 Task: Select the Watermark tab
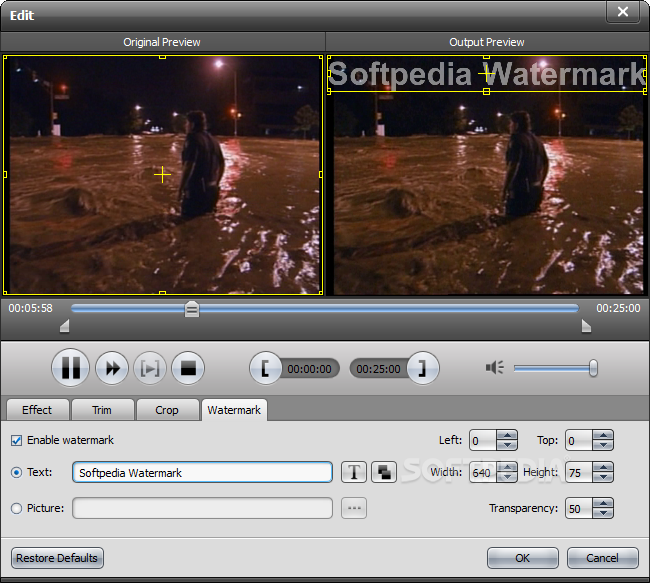coord(234,410)
